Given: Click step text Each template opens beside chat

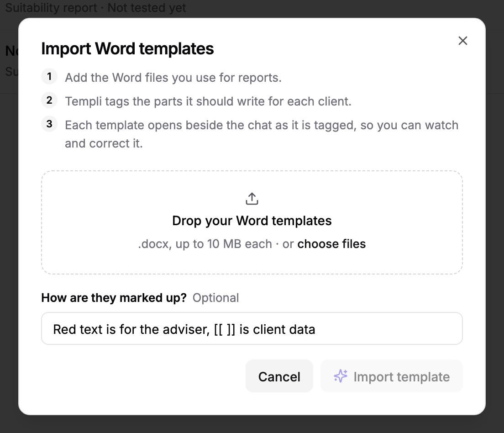Looking at the screenshot, I should pos(262,134).
